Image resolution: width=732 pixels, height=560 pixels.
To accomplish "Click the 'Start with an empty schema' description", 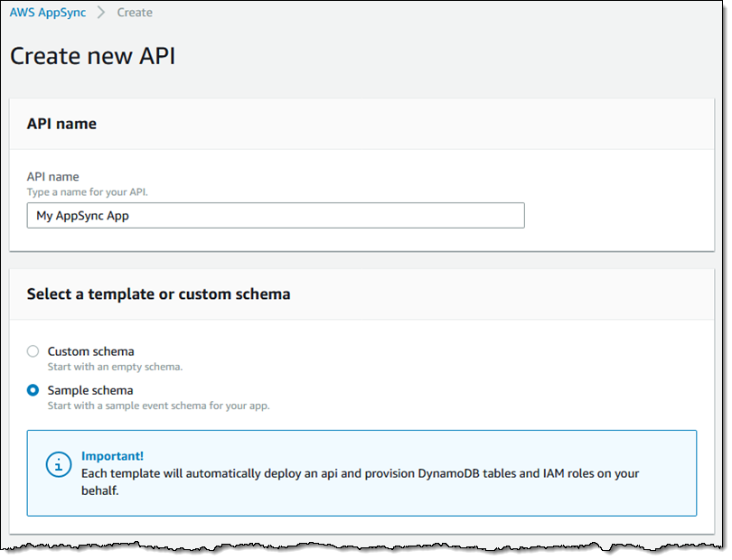I will point(114,366).
